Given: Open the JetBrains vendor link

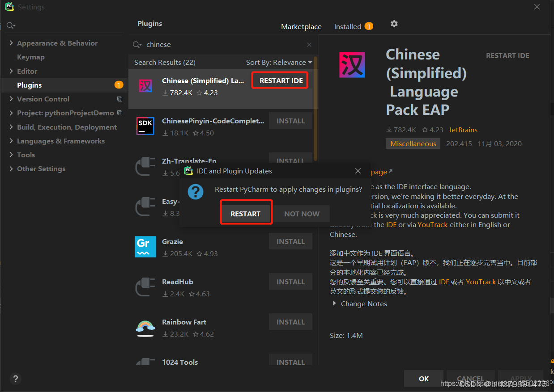Looking at the screenshot, I should (x=463, y=130).
